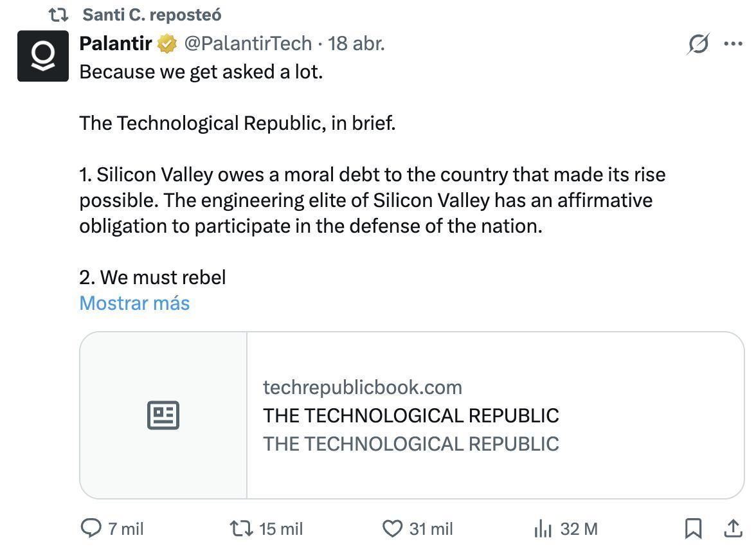Click the repost arrows icon next to Santi C.

coord(58,14)
